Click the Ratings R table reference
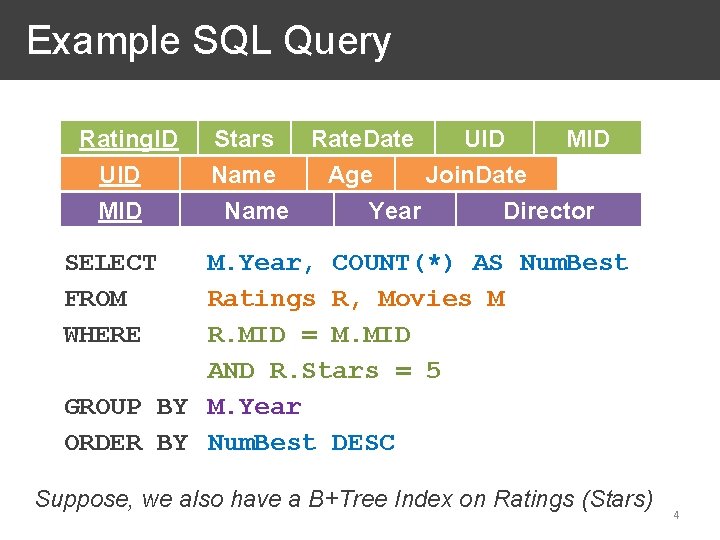This screenshot has width=720, height=540. point(280,299)
